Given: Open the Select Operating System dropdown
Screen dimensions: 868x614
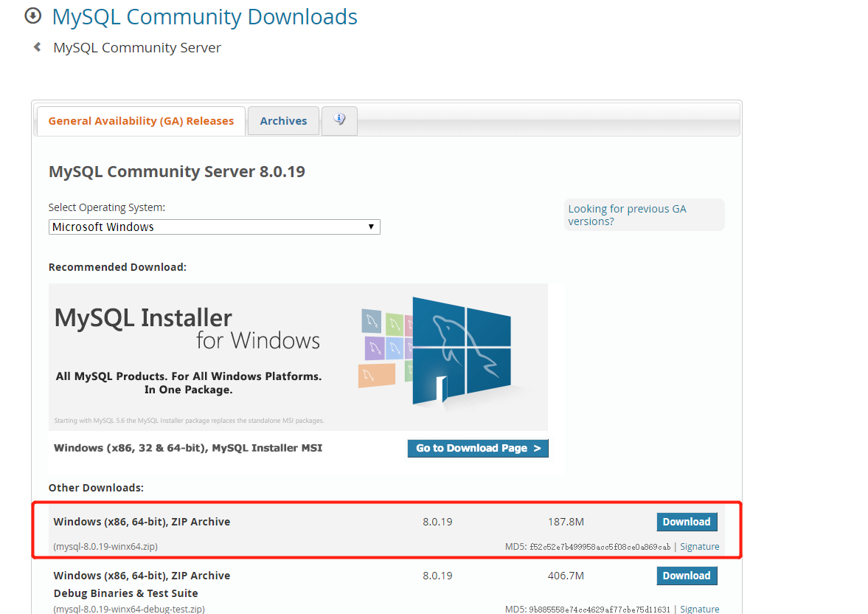Looking at the screenshot, I should tap(214, 227).
